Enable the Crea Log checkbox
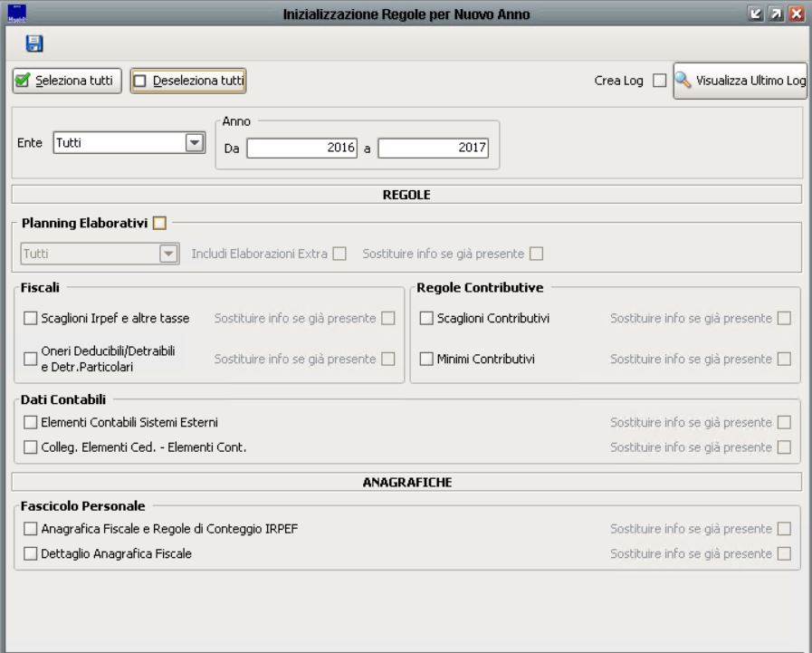 pyautogui.click(x=659, y=82)
